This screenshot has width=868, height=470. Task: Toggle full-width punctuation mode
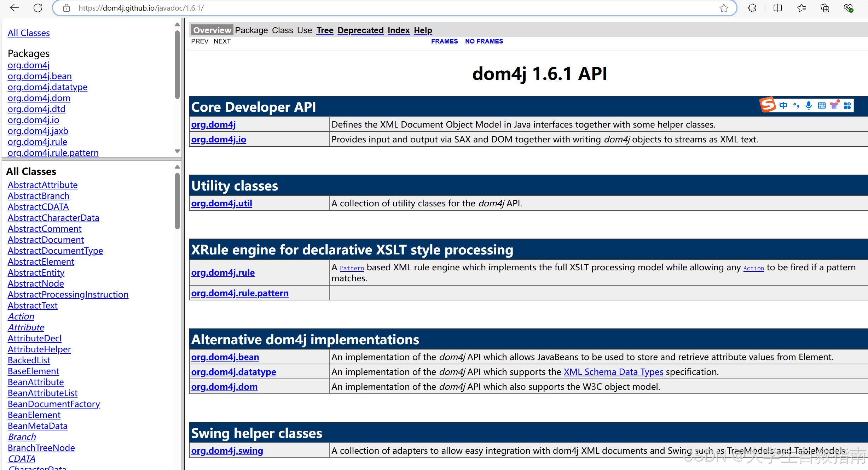coord(796,105)
